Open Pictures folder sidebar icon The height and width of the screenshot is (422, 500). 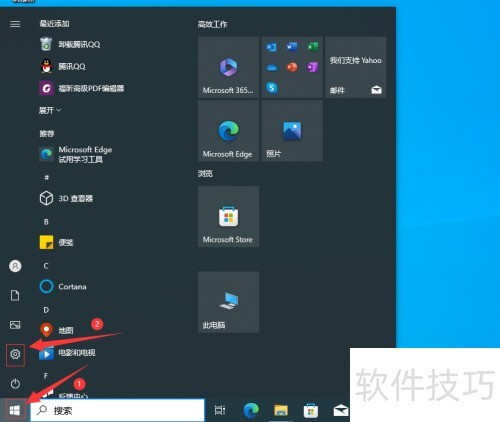[15, 325]
